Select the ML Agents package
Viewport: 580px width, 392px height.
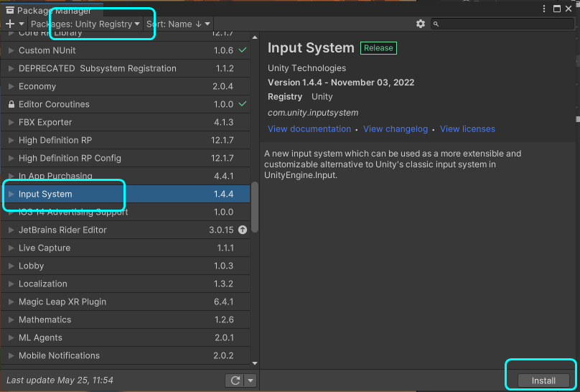coord(126,337)
